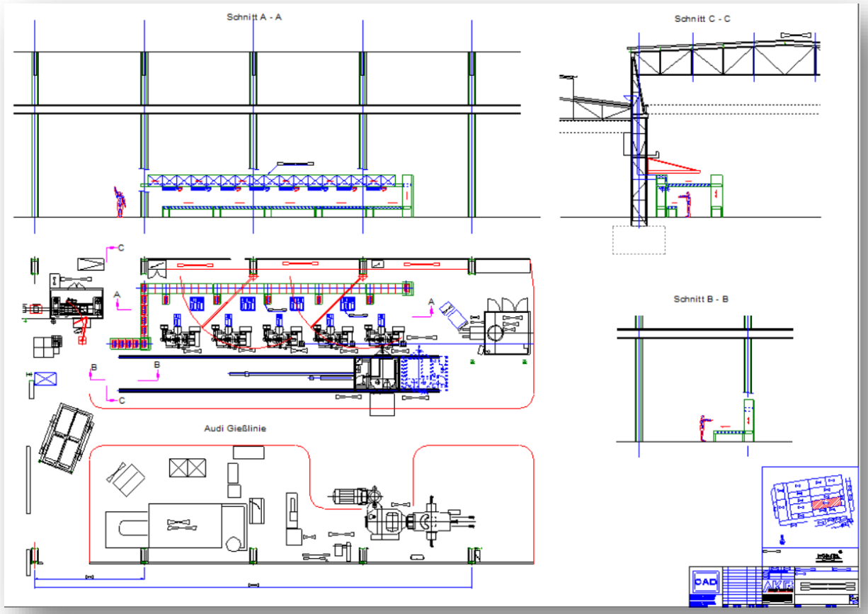
Task: Select the red hatched area in key plan
Action: point(826,503)
